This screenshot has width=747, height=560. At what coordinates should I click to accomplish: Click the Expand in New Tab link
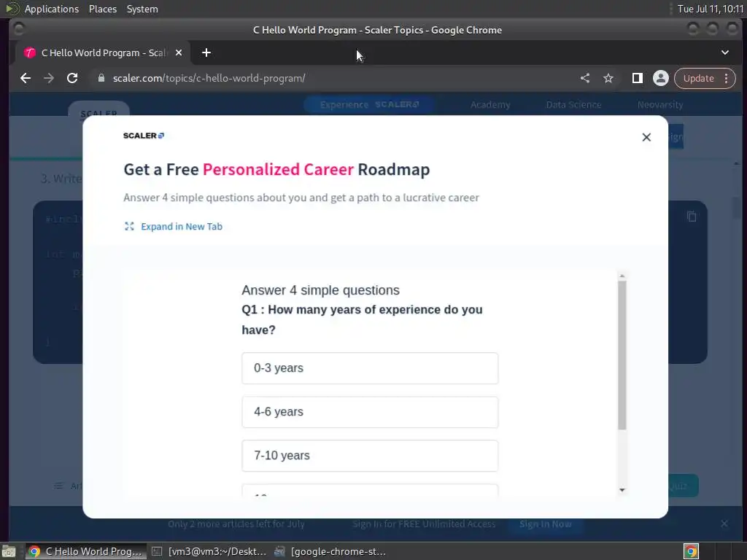pyautogui.click(x=182, y=227)
